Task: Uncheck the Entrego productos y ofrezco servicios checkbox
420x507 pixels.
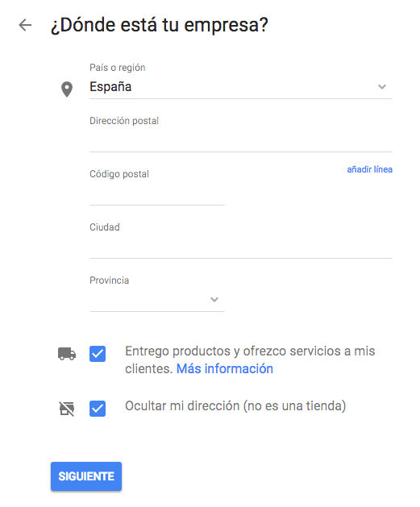Action: click(98, 354)
